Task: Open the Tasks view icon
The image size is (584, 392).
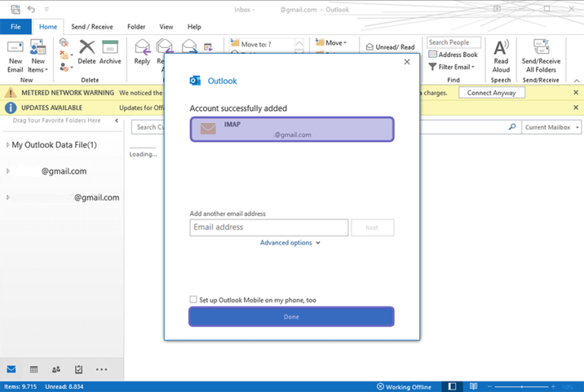Action: click(x=78, y=369)
